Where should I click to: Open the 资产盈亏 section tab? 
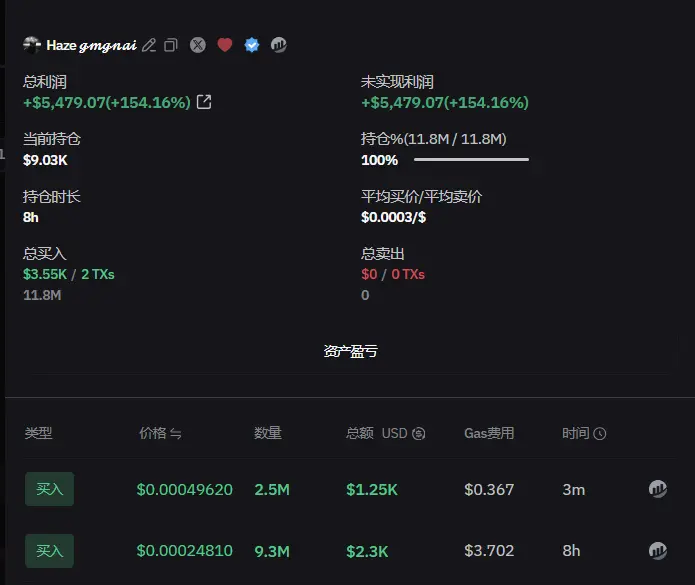pos(350,351)
